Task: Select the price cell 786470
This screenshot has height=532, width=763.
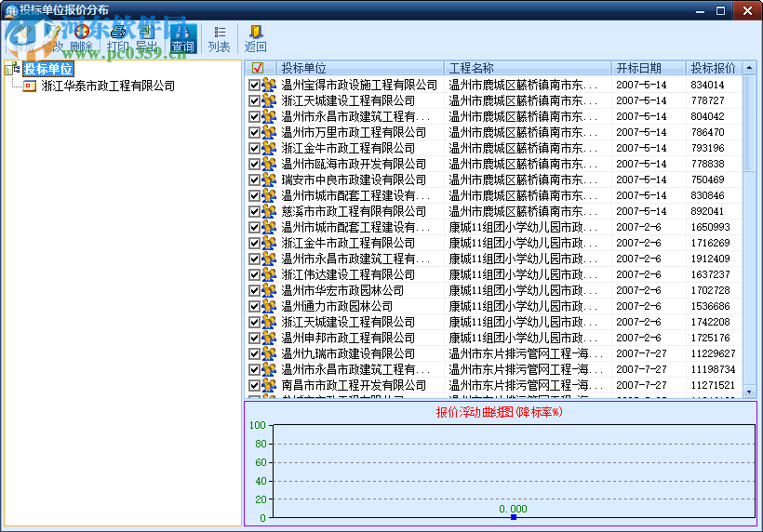Action: point(708,132)
